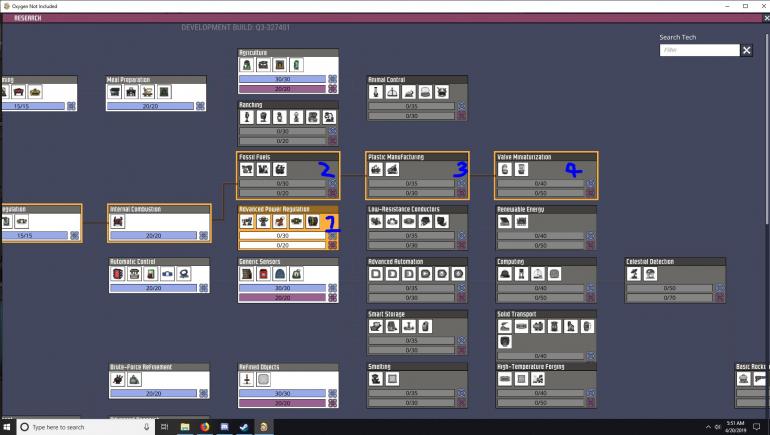Image resolution: width=770 pixels, height=435 pixels.
Task: Click inside the Search Tech filter field
Action: pyautogui.click(x=699, y=50)
